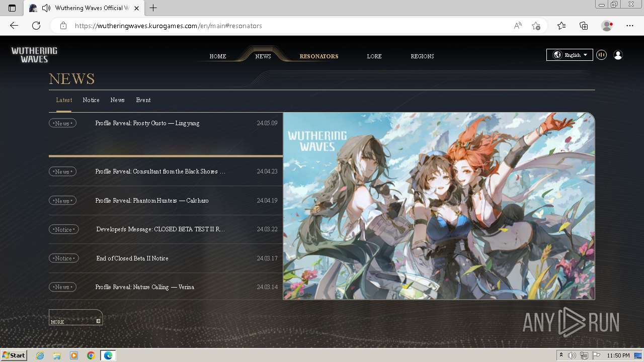644x362 pixels.
Task: Open the Windows Start menu
Action: [x=14, y=355]
